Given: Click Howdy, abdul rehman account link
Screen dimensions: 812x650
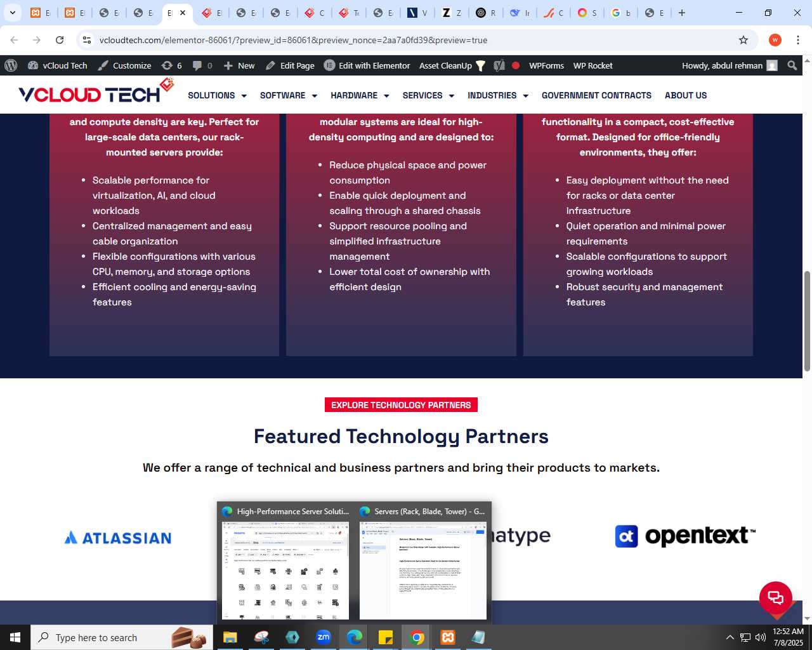Looking at the screenshot, I should [x=730, y=65].
